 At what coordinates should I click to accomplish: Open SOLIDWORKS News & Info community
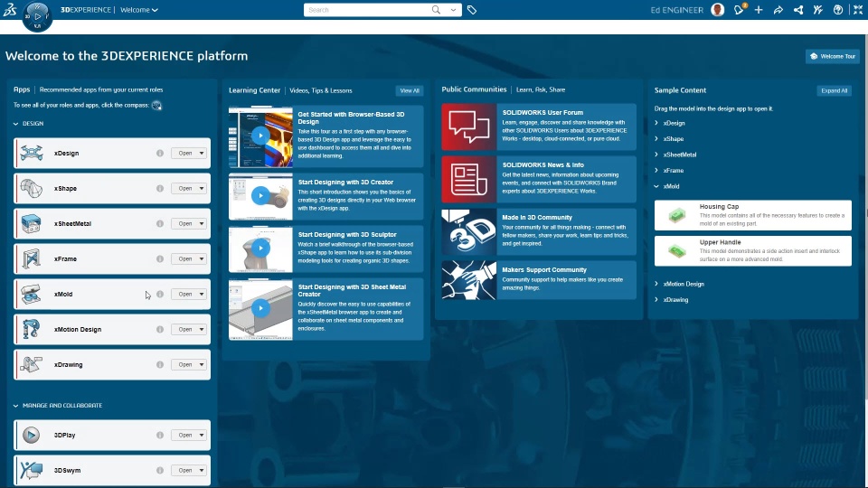(x=539, y=179)
